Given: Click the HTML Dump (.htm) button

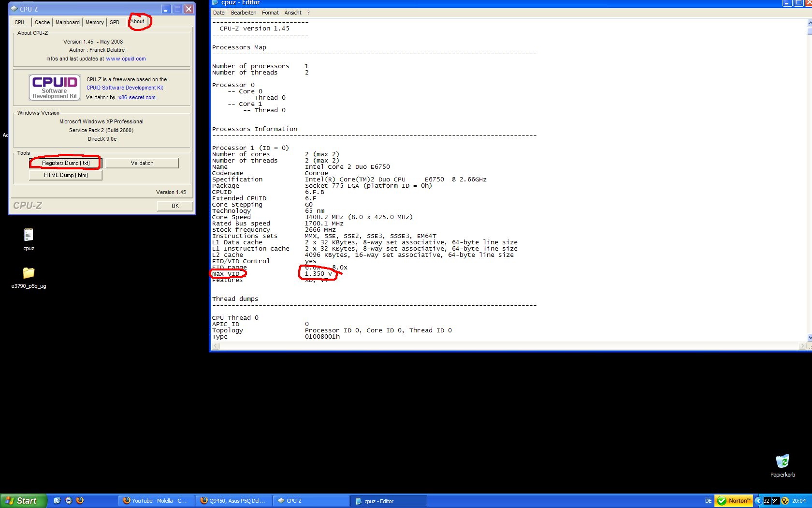Looking at the screenshot, I should (66, 175).
